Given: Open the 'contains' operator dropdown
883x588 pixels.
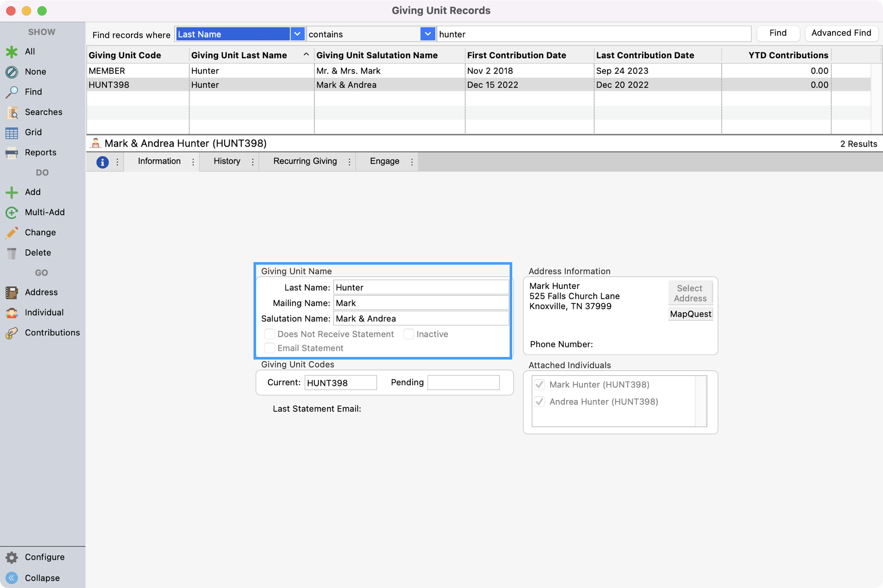Looking at the screenshot, I should [x=427, y=34].
